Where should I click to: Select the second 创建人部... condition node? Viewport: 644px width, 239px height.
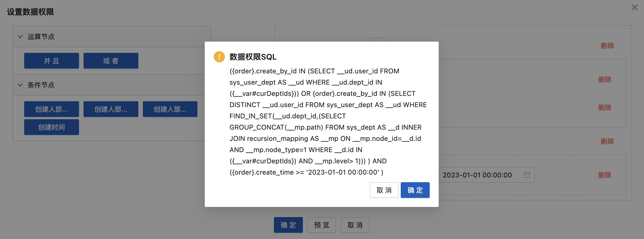pyautogui.click(x=111, y=109)
